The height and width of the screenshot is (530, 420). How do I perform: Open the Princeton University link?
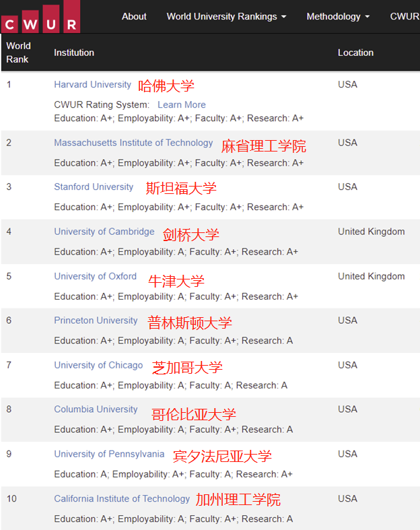pos(96,321)
